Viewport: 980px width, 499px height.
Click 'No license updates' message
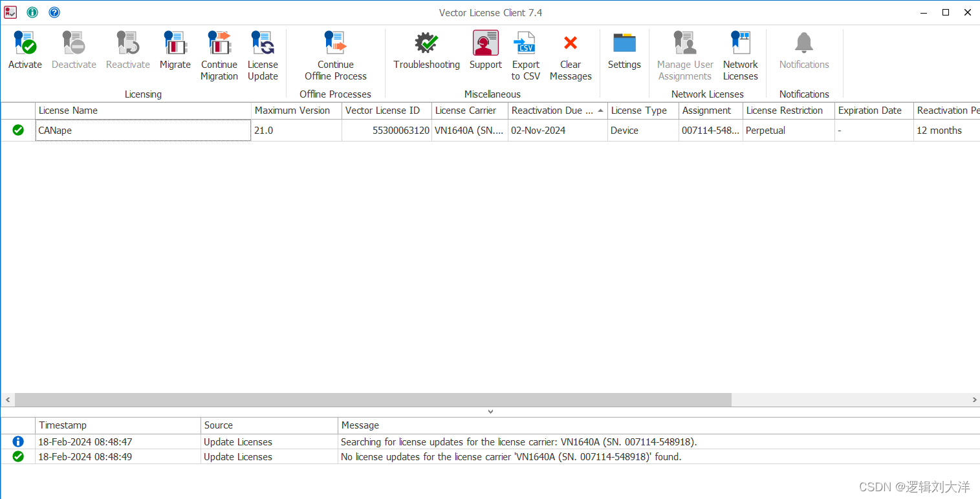pyautogui.click(x=511, y=456)
